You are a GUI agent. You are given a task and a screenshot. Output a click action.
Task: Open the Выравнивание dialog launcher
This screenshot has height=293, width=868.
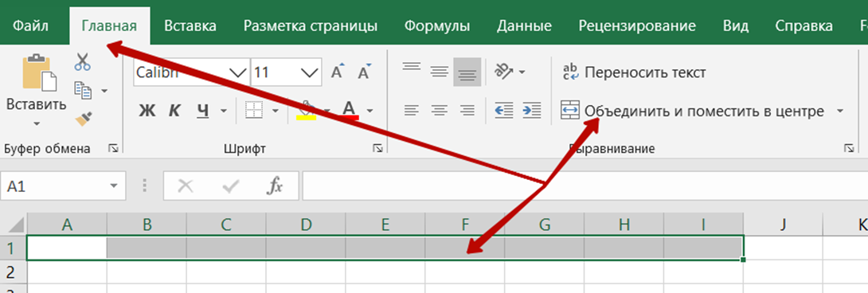point(848,148)
